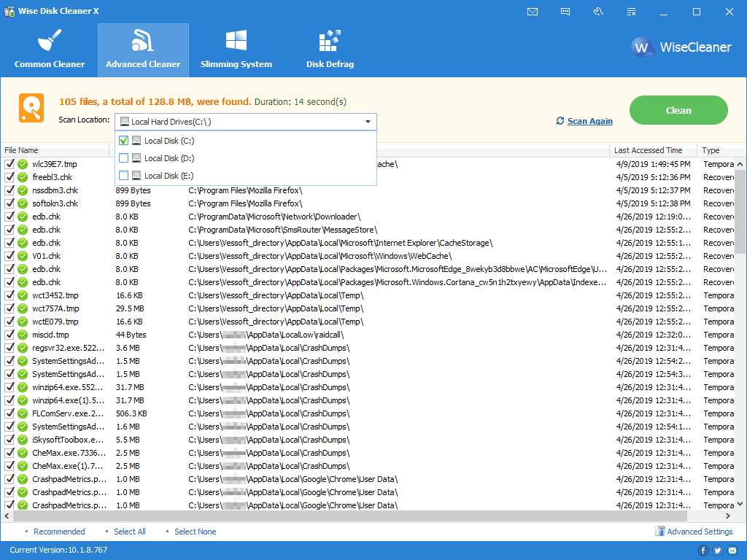Click green status icon for wct757A.tmp

(x=23, y=308)
